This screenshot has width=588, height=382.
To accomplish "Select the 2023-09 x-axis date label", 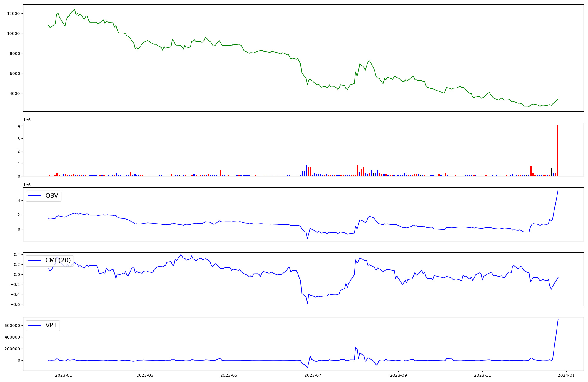I will coord(398,375).
